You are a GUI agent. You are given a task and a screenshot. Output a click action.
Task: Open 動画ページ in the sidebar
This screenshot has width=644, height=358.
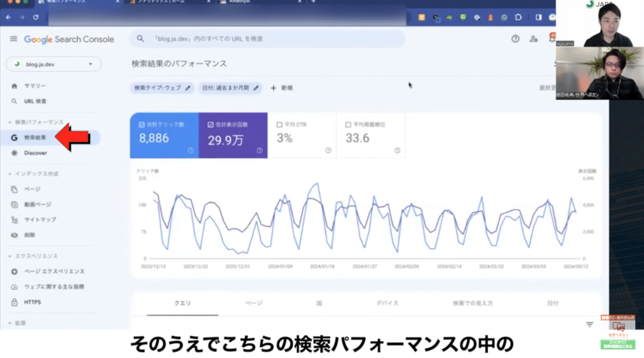click(38, 204)
